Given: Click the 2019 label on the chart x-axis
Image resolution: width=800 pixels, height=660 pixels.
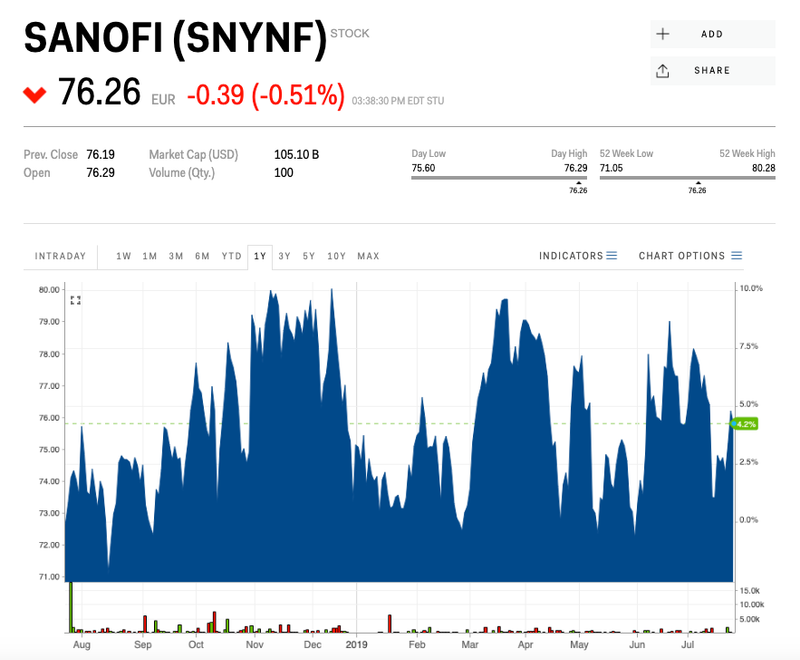Looking at the screenshot, I should click(356, 645).
